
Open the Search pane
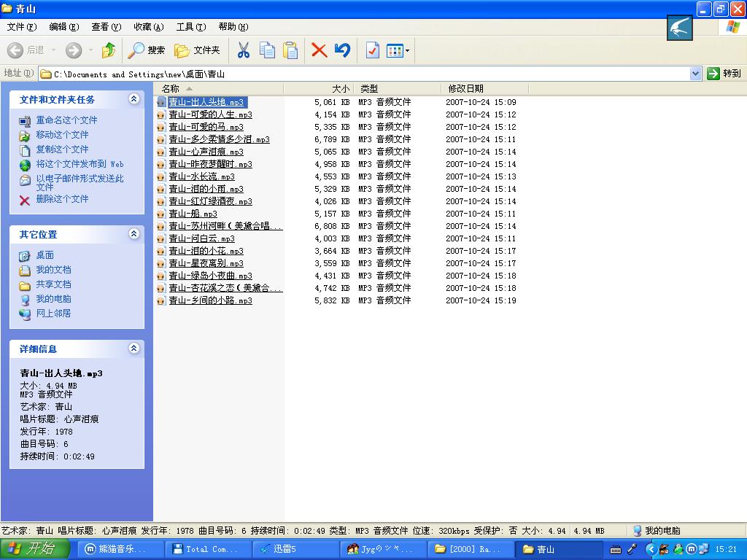pos(146,50)
